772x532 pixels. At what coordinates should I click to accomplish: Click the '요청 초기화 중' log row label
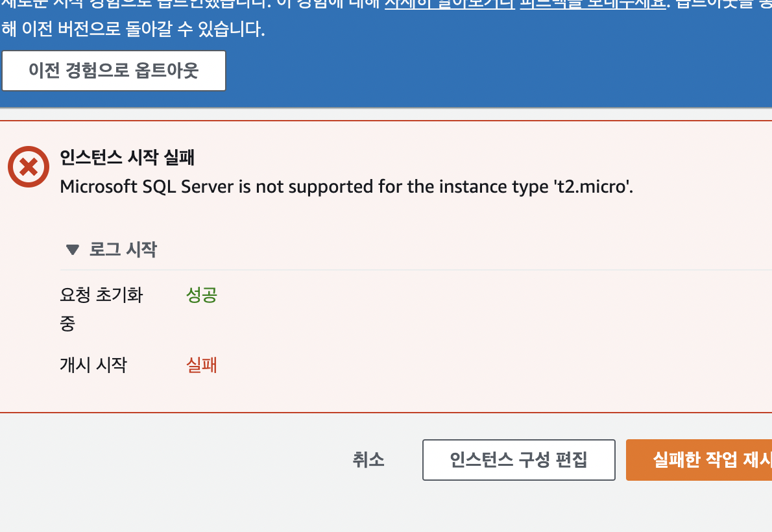coord(101,309)
